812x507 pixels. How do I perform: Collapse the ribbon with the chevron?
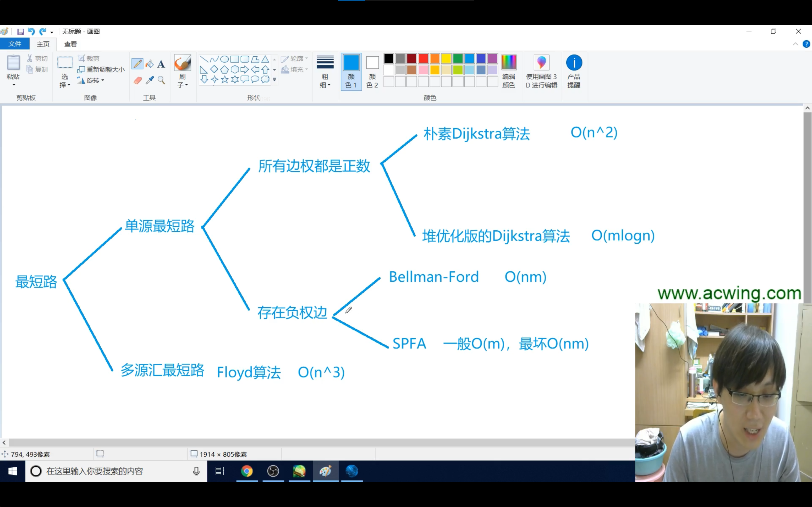[795, 44]
